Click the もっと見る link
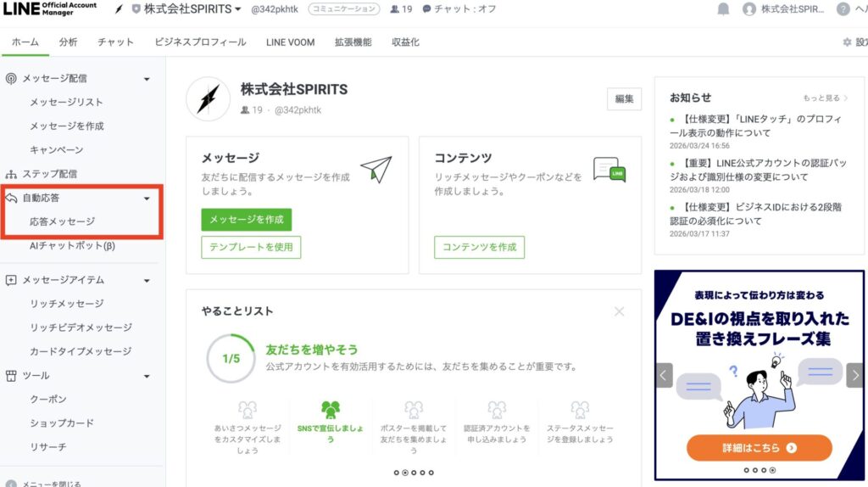 click(826, 98)
